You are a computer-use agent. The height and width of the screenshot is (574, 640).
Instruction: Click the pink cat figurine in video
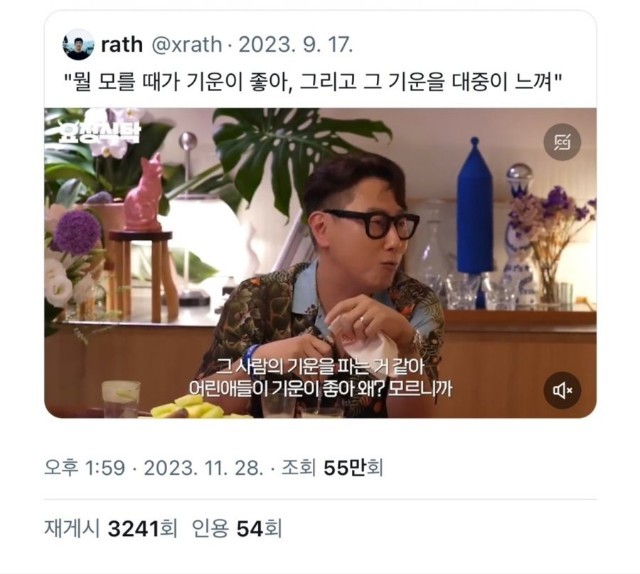tap(143, 194)
